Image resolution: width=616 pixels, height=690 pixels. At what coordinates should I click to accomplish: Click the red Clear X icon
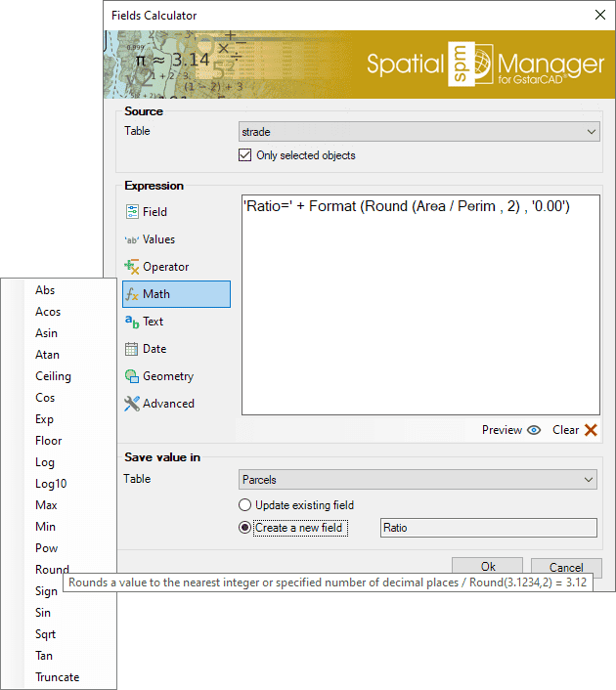click(591, 430)
